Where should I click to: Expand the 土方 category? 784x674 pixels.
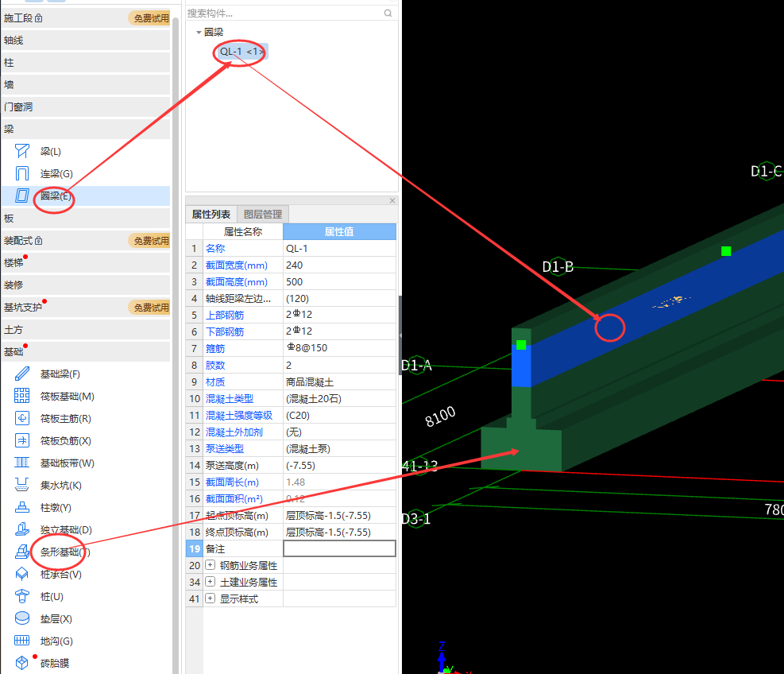tap(86, 330)
